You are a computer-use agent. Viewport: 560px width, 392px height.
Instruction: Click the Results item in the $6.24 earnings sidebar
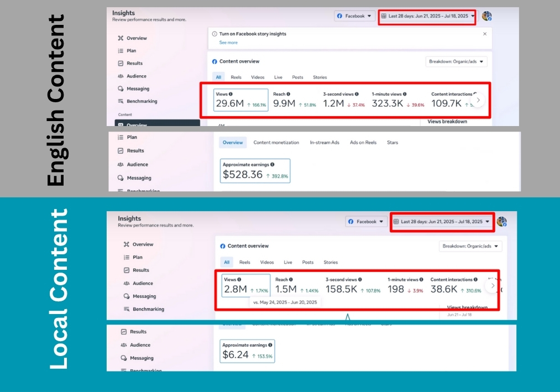click(x=134, y=332)
